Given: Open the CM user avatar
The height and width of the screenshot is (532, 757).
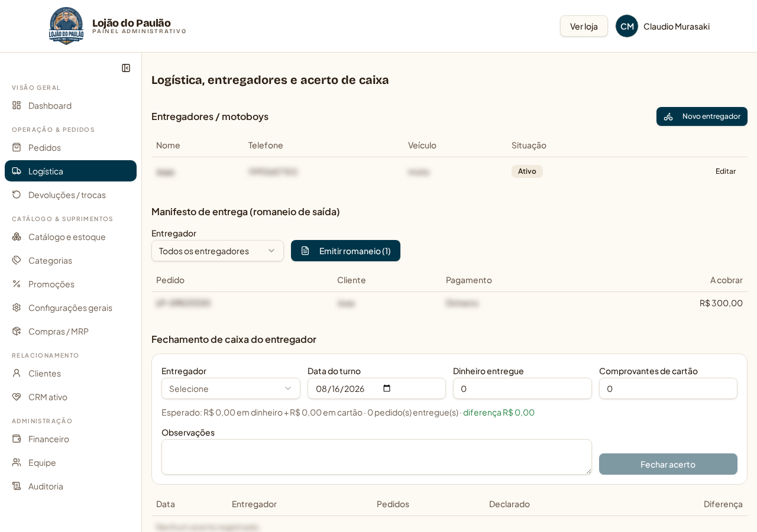Looking at the screenshot, I should 627,26.
